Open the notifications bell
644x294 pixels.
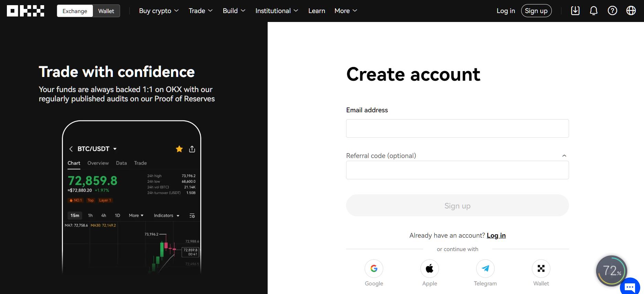594,11
